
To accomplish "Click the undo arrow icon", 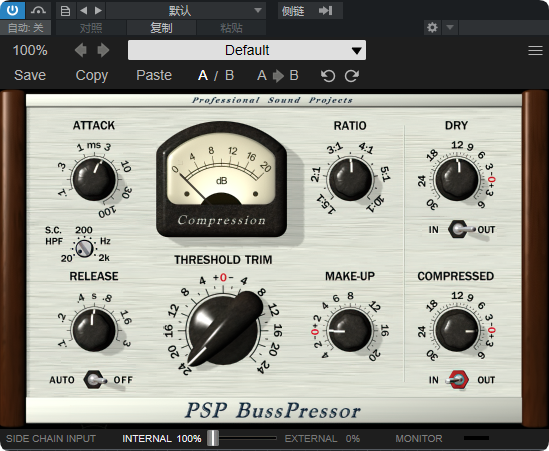I will [x=328, y=76].
